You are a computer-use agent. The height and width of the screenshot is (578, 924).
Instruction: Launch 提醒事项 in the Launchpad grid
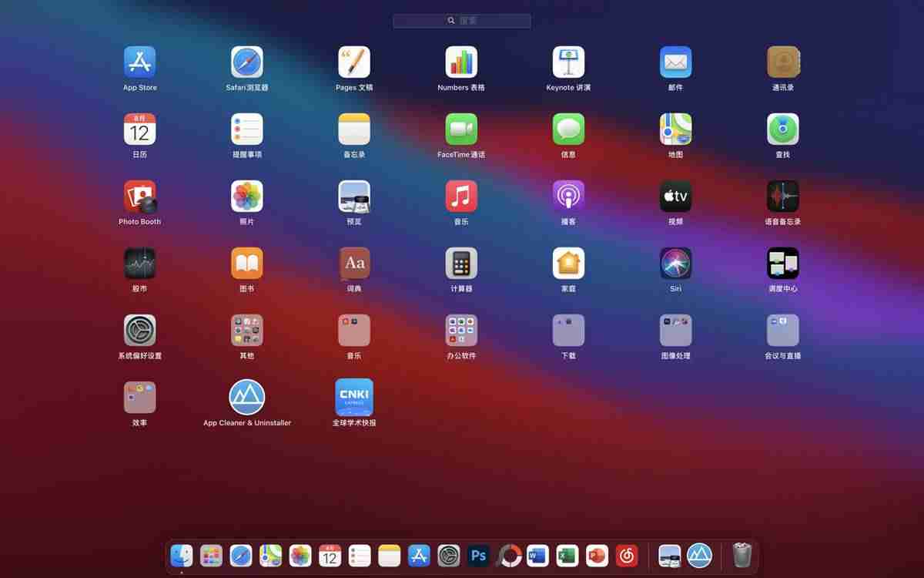pyautogui.click(x=247, y=129)
